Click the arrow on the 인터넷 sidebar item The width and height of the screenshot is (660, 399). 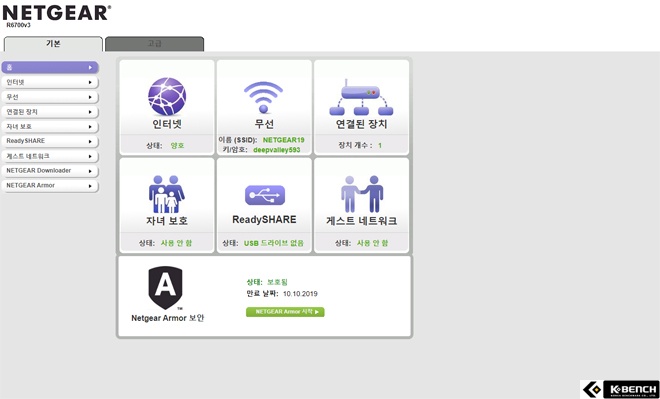(x=90, y=82)
